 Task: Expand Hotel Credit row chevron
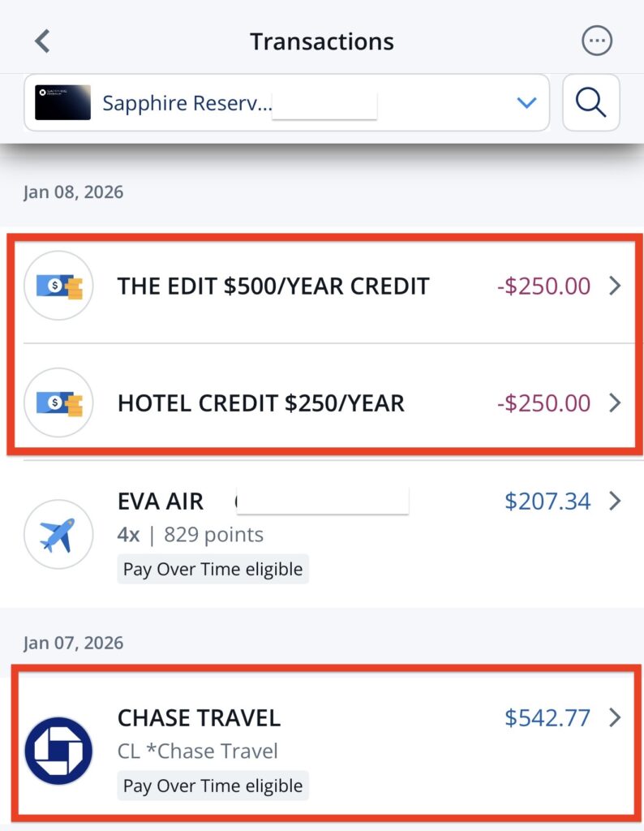tap(615, 403)
